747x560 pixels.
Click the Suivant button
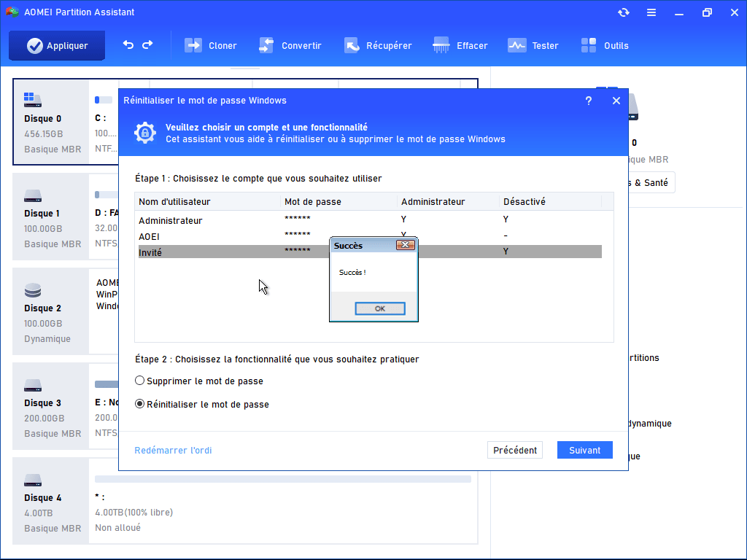(584, 451)
